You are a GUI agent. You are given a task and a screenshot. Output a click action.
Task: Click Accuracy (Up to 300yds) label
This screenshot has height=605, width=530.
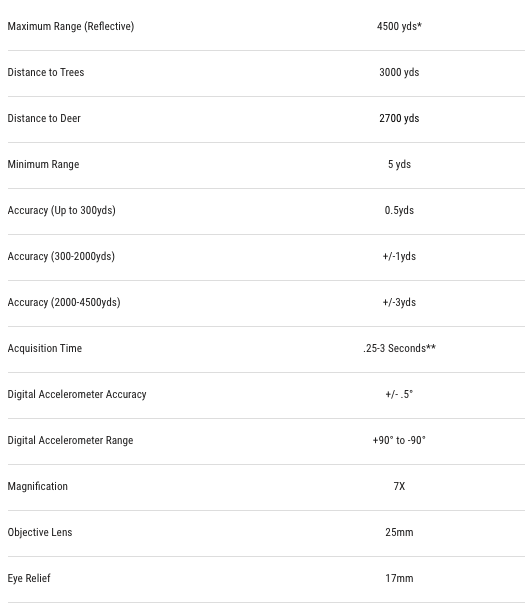coord(62,210)
